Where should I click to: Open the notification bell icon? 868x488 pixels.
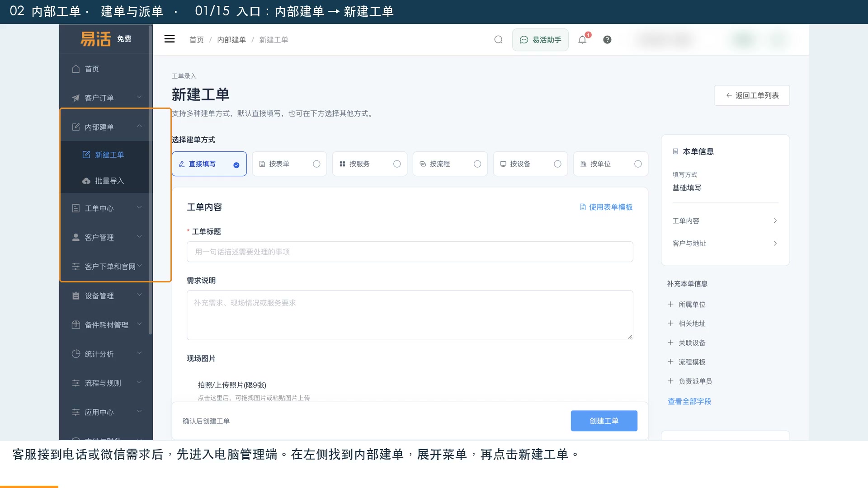582,40
